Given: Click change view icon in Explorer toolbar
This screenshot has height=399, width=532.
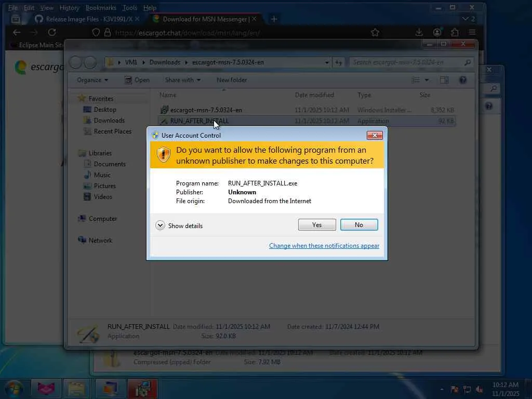Looking at the screenshot, I should [x=416, y=80].
